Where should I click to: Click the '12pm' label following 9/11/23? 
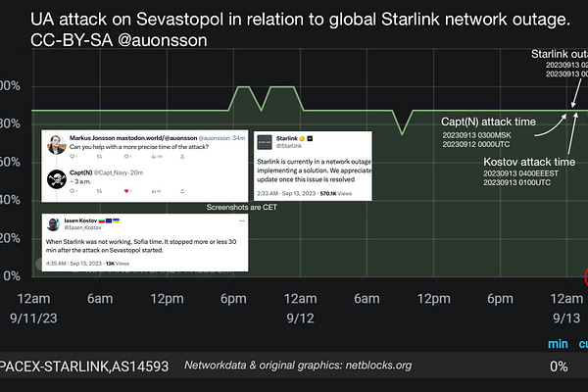(167, 299)
